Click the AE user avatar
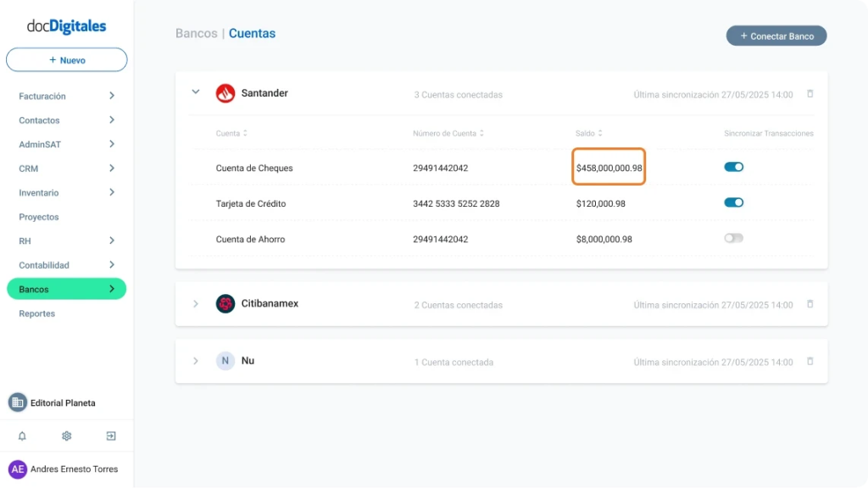This screenshot has height=488, width=868. (17, 469)
